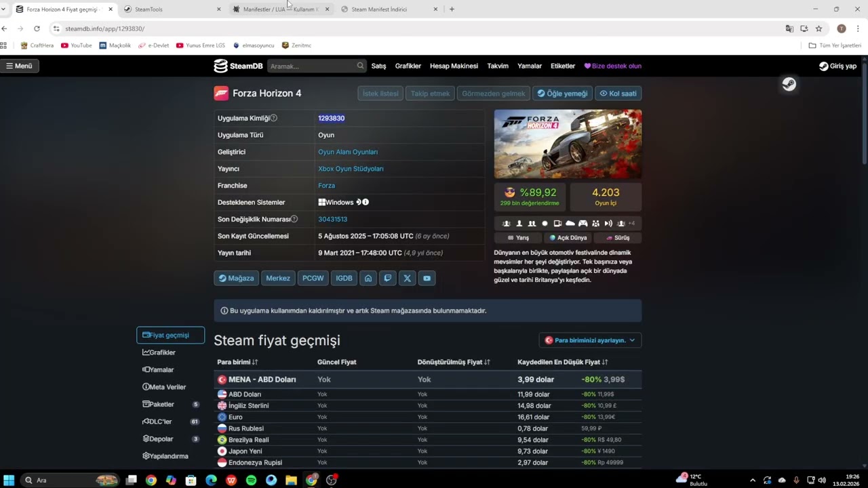Click the Mağaza store button

[x=236, y=278]
